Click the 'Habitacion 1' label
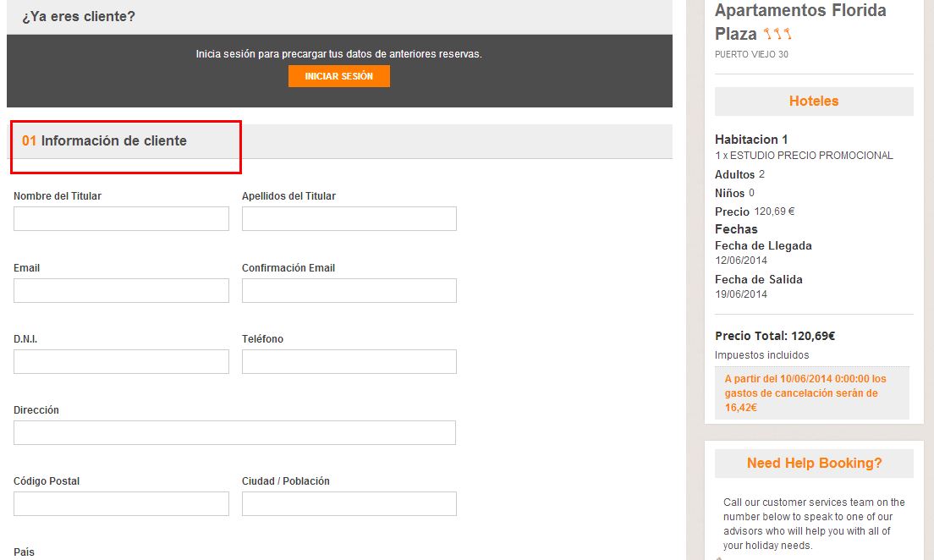This screenshot has width=934, height=560. point(751,140)
